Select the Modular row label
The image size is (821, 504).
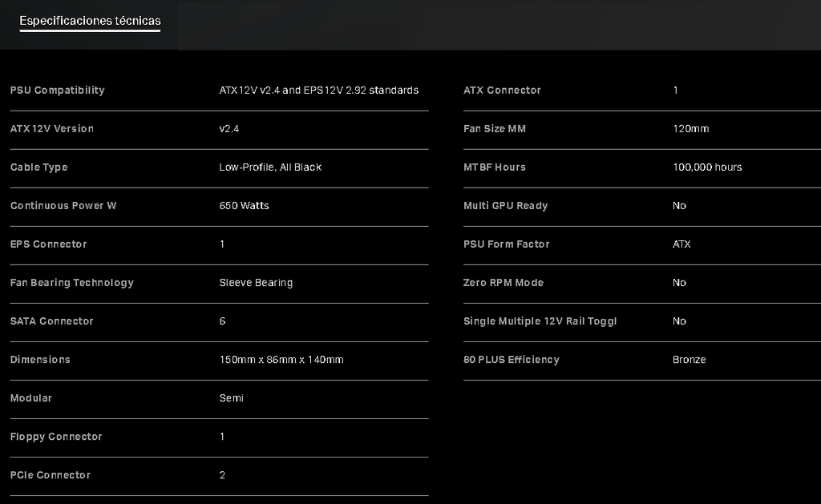[x=30, y=398]
